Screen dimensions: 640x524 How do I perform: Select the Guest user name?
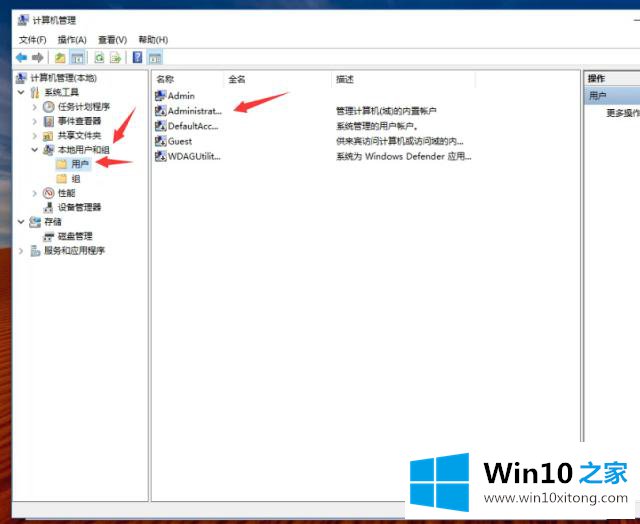point(180,141)
